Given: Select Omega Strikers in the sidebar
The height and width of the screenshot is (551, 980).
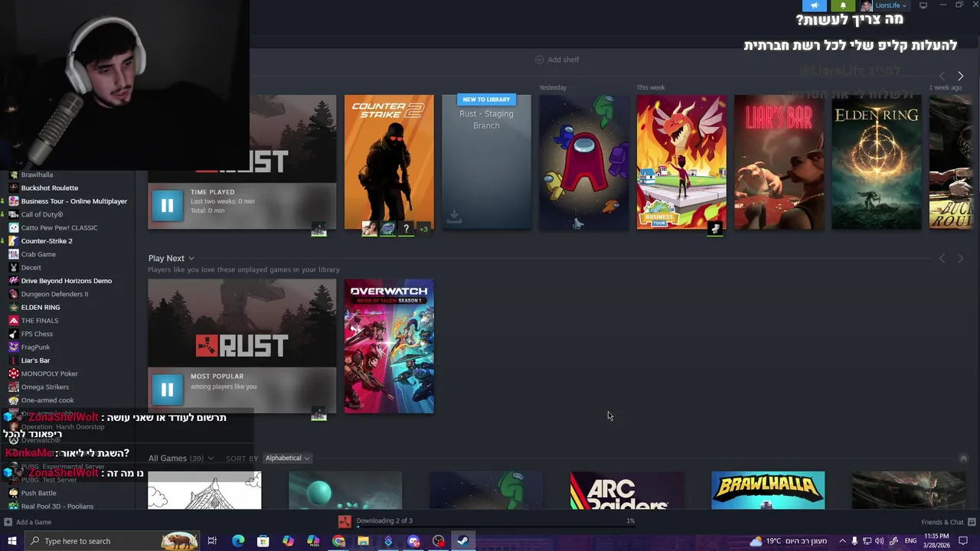Looking at the screenshot, I should coord(45,386).
